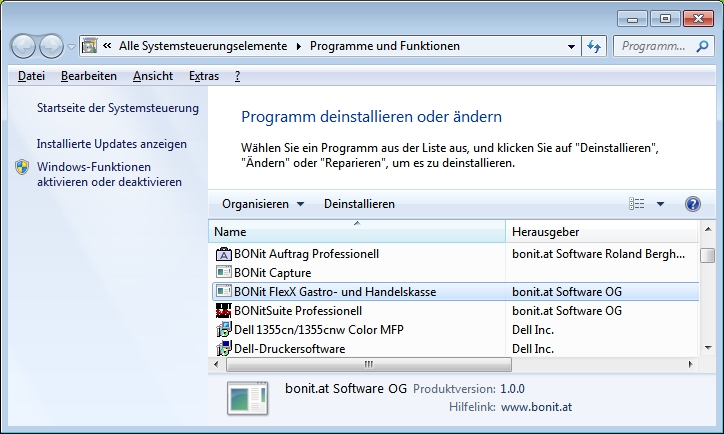
Task: Open the Extras menu
Action: click(x=204, y=76)
